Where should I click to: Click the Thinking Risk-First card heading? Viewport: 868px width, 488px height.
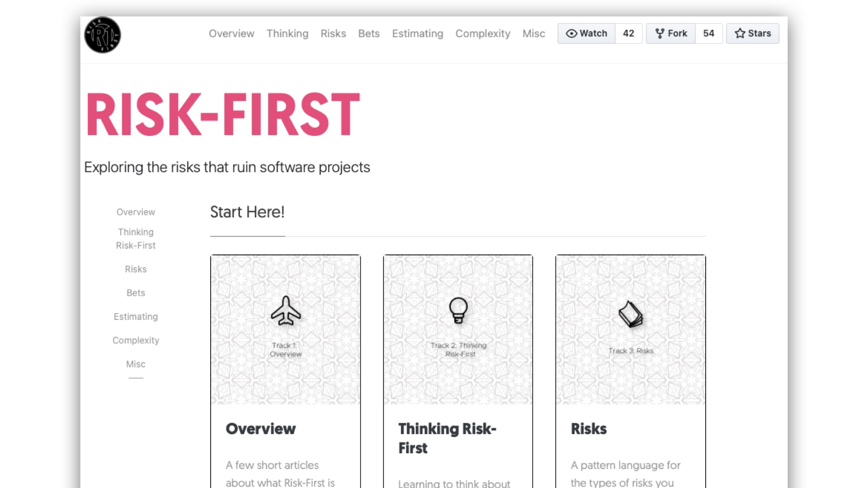(447, 438)
